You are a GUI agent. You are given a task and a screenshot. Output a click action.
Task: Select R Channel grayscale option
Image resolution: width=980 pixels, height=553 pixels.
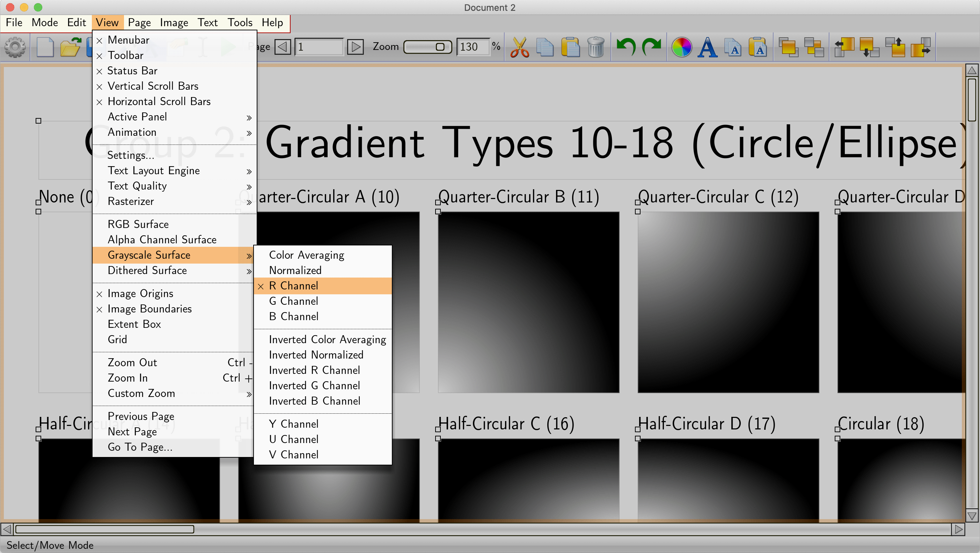pos(323,286)
